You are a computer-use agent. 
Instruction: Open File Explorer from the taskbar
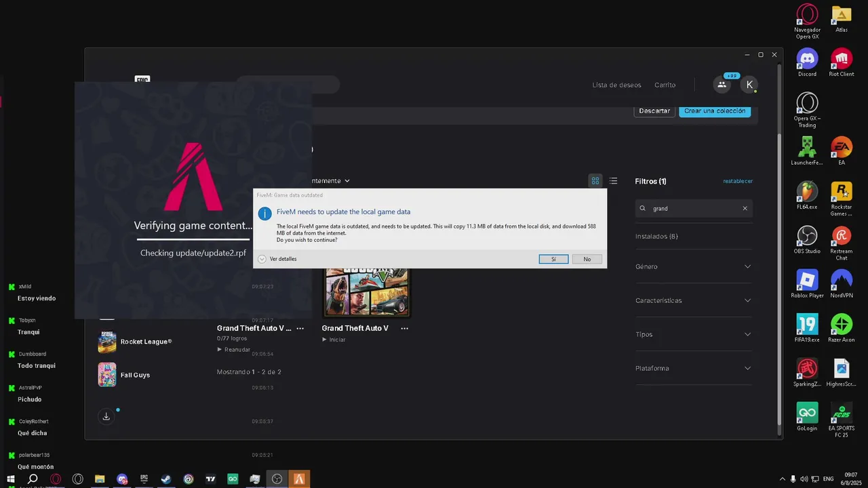(x=100, y=479)
